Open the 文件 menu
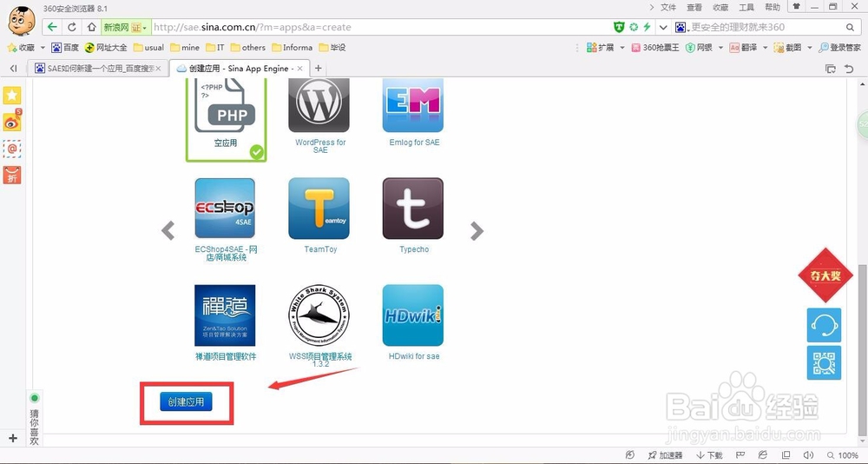This screenshot has height=464, width=868. 668,7
